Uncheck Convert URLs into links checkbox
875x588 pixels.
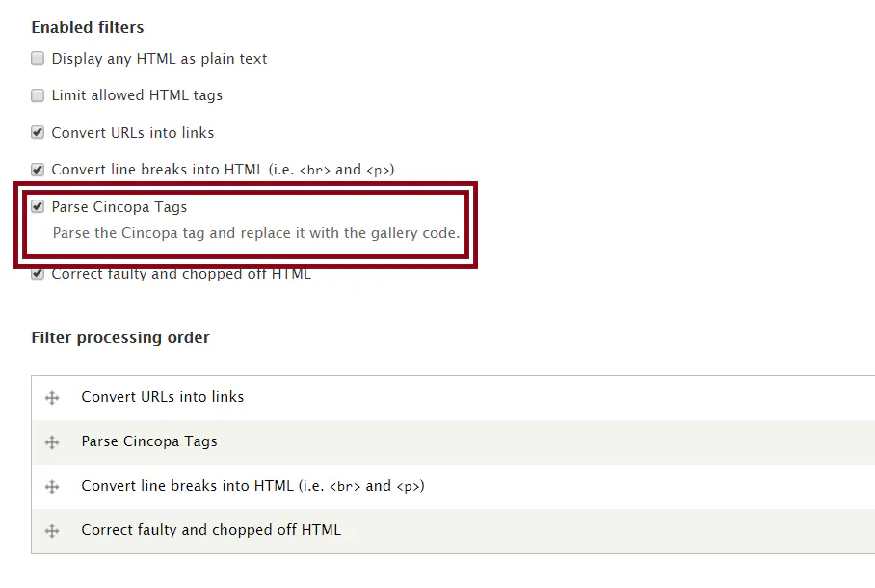(x=38, y=132)
